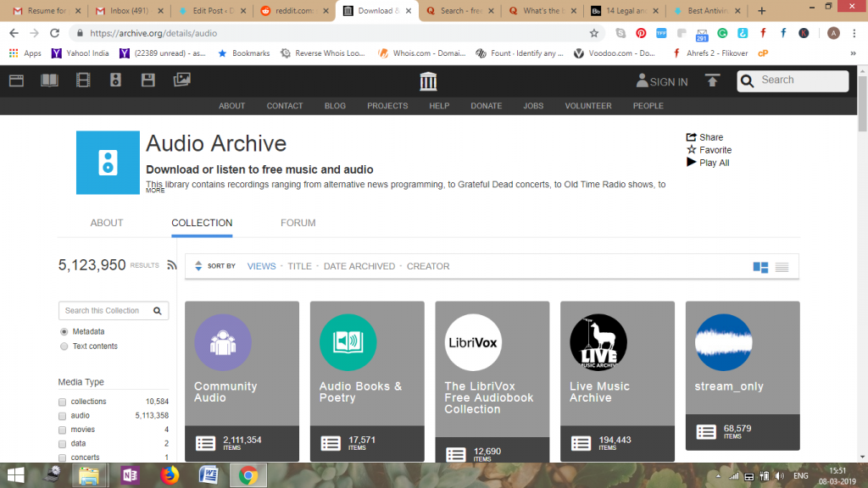The height and width of the screenshot is (488, 868).
Task: Open the PROJECTS menu item
Action: [387, 106]
